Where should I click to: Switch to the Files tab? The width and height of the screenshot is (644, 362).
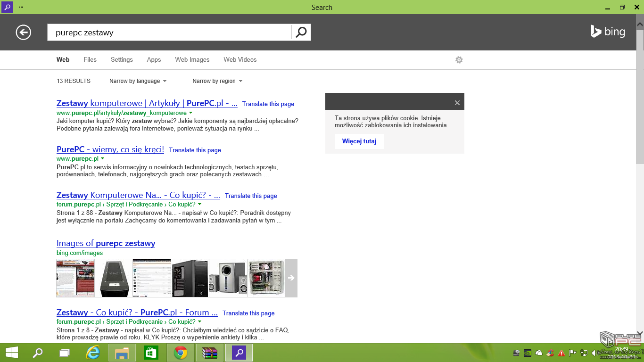[x=90, y=60]
